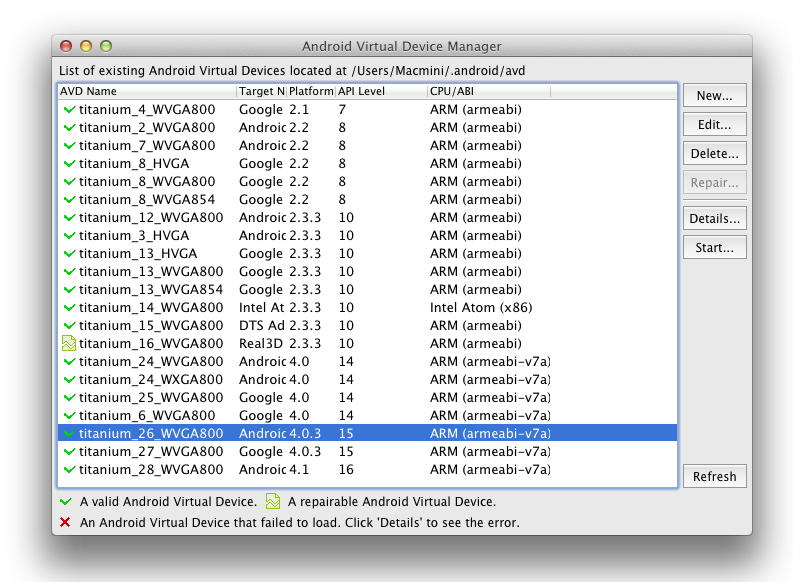Select the titanium_27_WVGA800 device name

[x=151, y=451]
